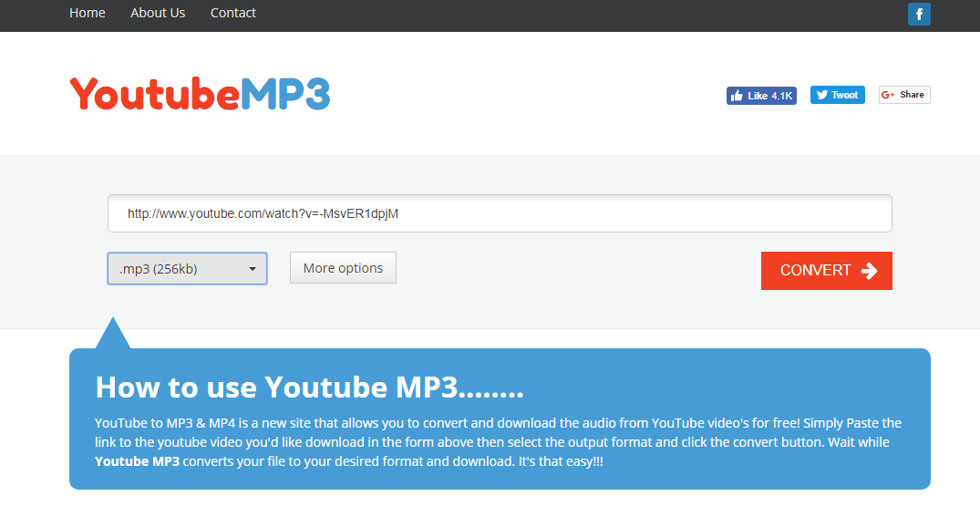The width and height of the screenshot is (980, 517).
Task: Click the Twitter bird icon
Action: [x=821, y=95]
